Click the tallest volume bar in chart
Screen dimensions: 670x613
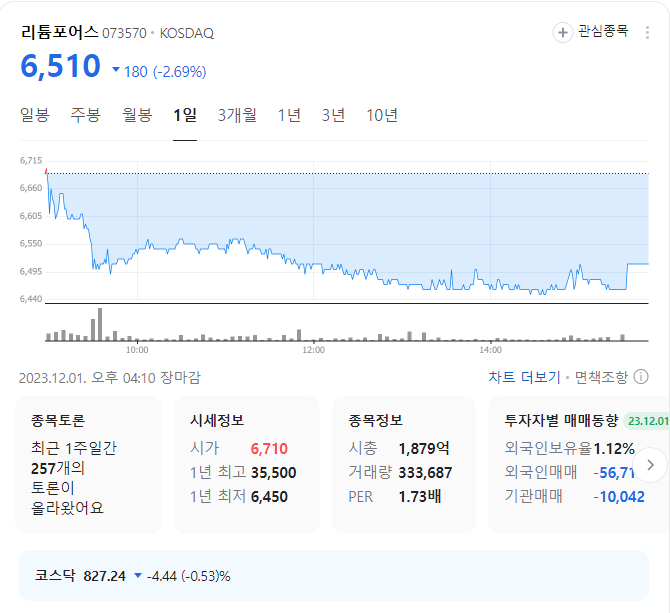coord(100,324)
